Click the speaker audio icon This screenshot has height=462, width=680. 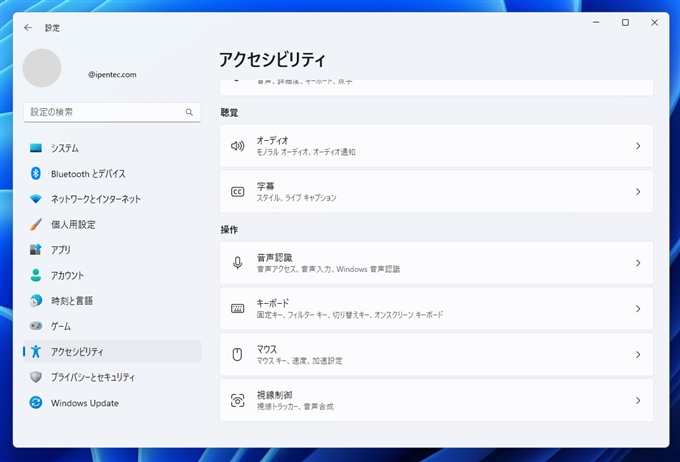click(x=237, y=146)
